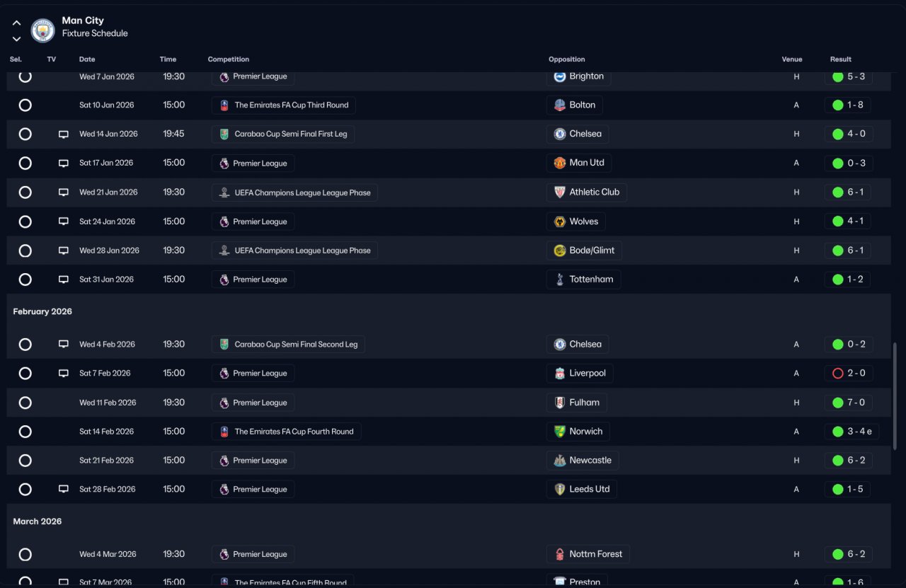Sort fixtures by the Date column header

click(87, 59)
